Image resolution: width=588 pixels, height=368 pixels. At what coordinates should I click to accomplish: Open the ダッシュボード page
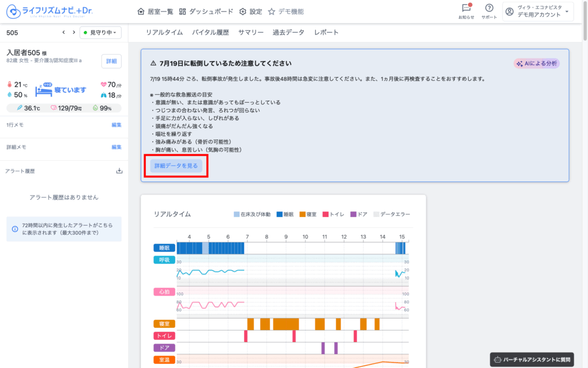pyautogui.click(x=206, y=11)
